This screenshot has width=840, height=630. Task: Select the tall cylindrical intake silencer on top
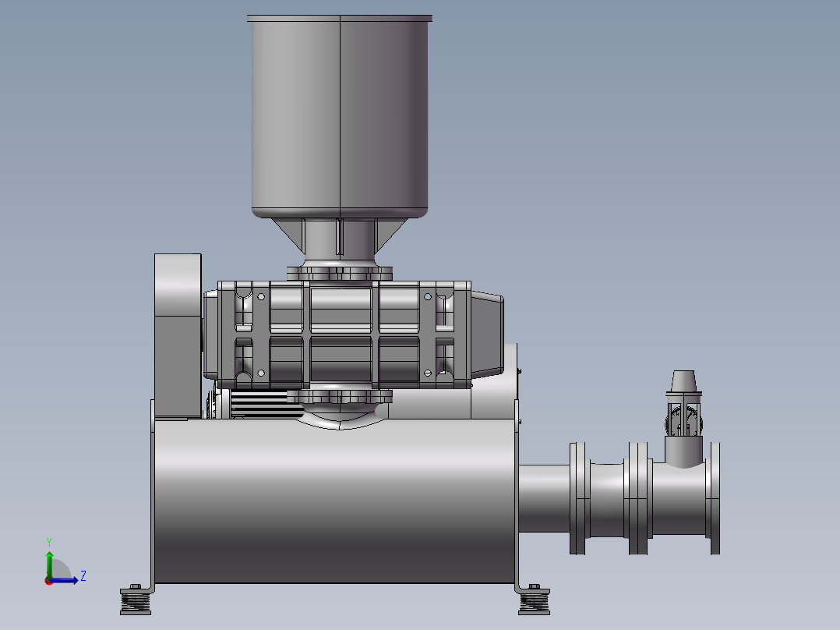click(x=340, y=116)
